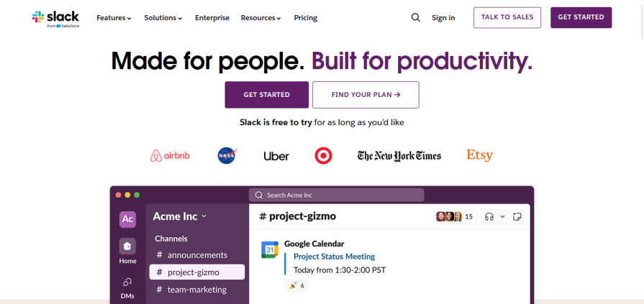Screen dimensions: 644x304
Task: Select the team-marketing channel
Action: coord(197,289)
